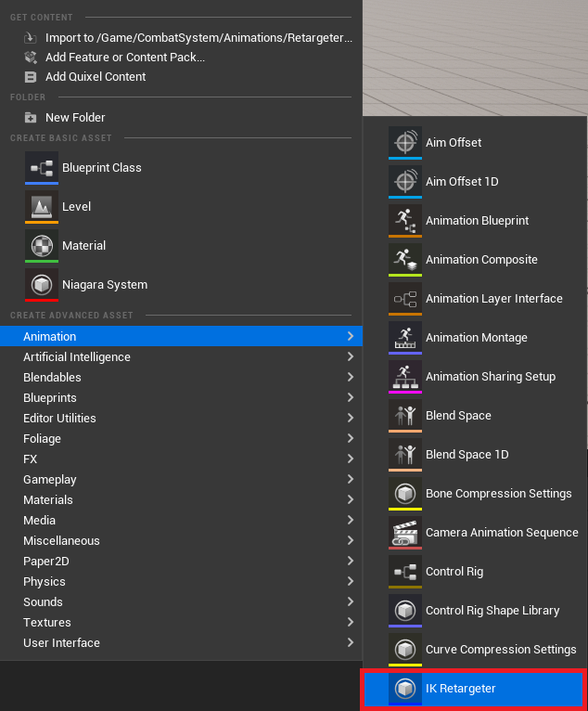The width and height of the screenshot is (588, 711).
Task: Select the Control Rig label
Action: [x=454, y=572]
